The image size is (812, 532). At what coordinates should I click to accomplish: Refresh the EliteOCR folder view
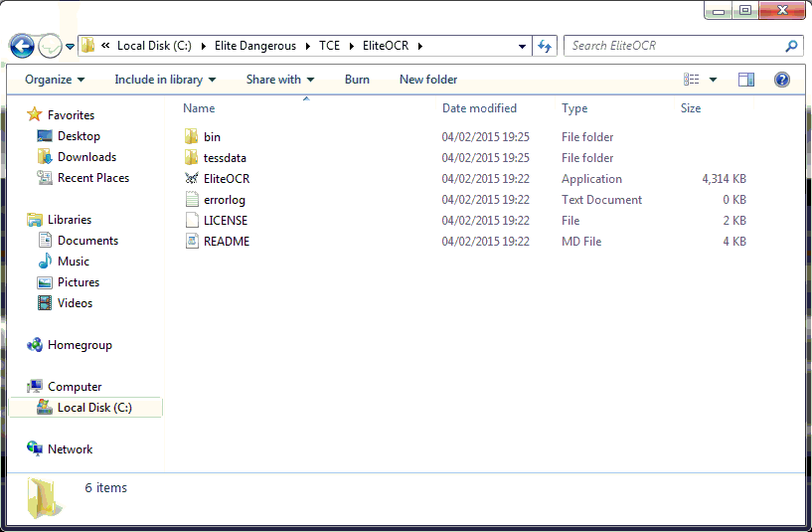pos(545,46)
